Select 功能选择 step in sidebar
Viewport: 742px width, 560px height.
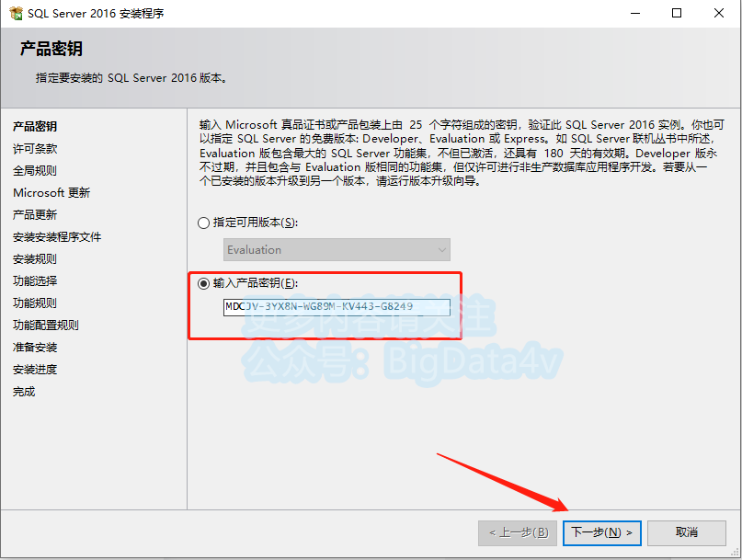[x=35, y=281]
